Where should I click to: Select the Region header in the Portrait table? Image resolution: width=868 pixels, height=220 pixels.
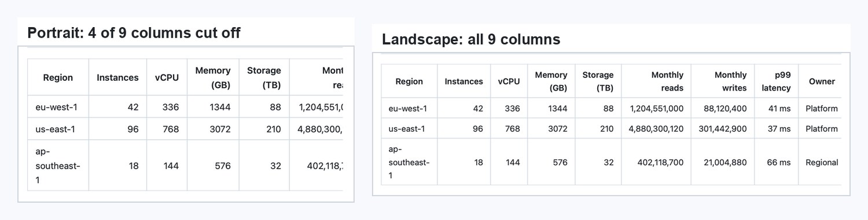click(58, 77)
